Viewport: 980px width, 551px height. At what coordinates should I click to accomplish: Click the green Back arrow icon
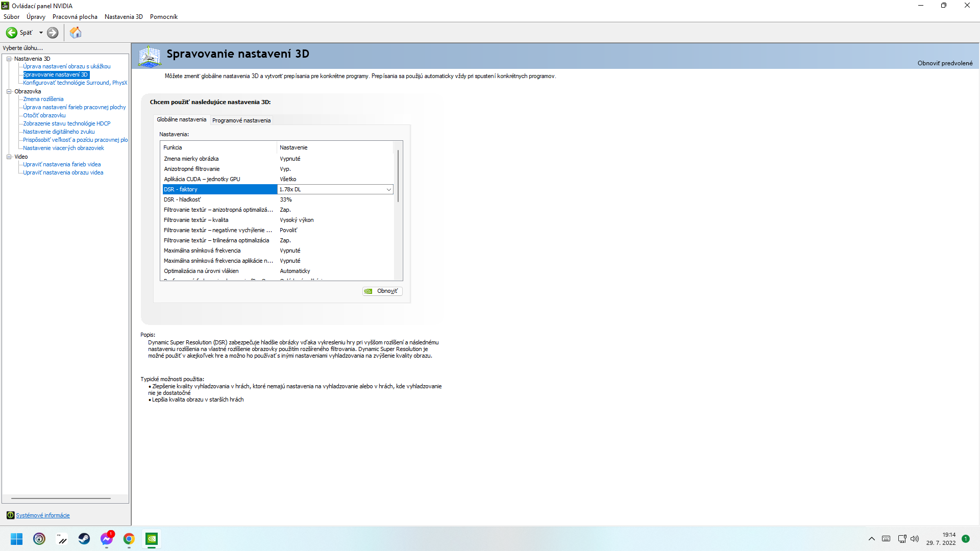point(11,33)
